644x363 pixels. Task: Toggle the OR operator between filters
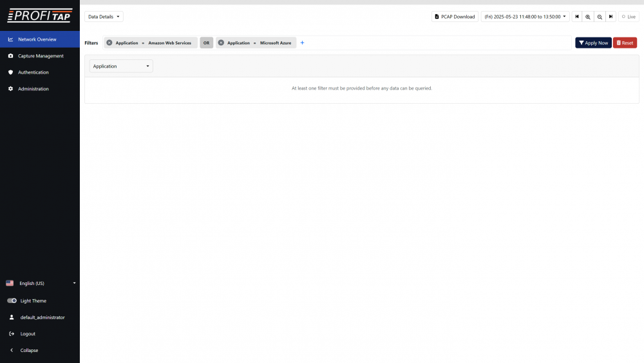[206, 43]
